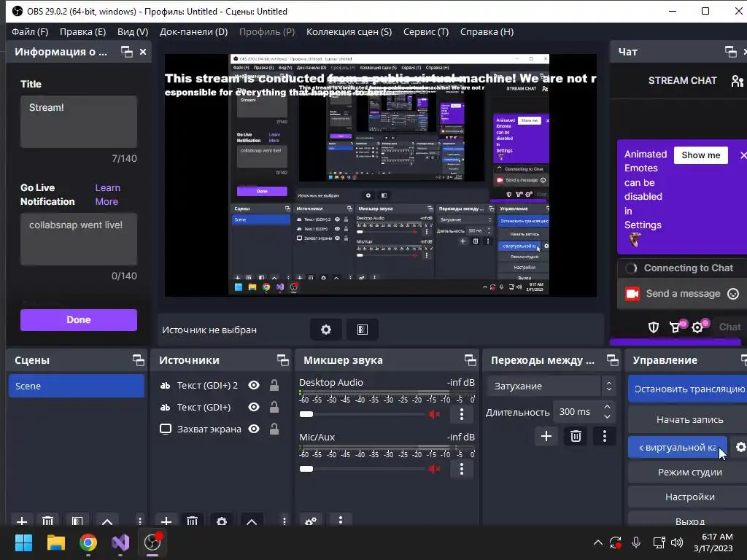Open Сцены toolbar three-dot overflow menu

[139, 521]
